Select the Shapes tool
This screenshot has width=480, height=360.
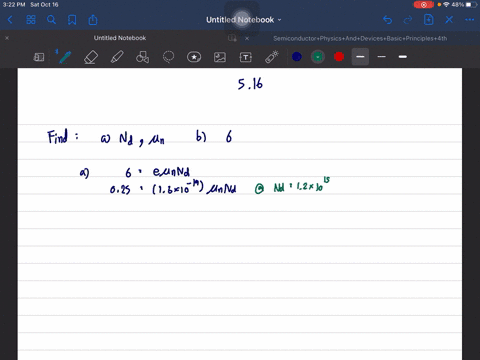click(x=142, y=57)
